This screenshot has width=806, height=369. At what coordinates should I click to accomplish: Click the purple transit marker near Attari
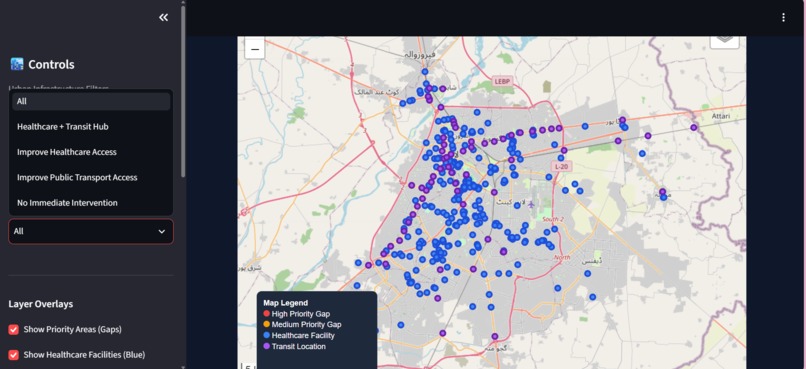(x=693, y=127)
